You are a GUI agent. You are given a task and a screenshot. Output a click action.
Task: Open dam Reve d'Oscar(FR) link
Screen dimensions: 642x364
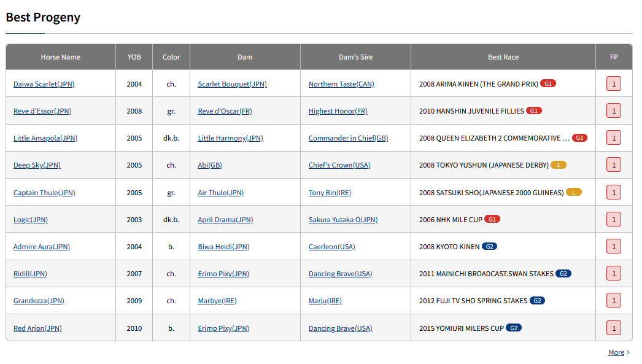(225, 111)
